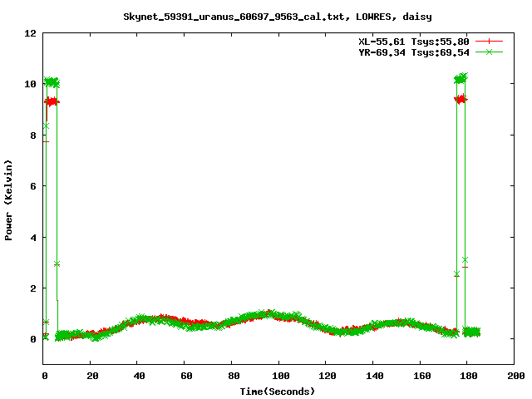Image resolution: width=532 pixels, height=399 pixels.
Task: Click the Power (Kelvin) y-axis label
Action: coord(8,200)
